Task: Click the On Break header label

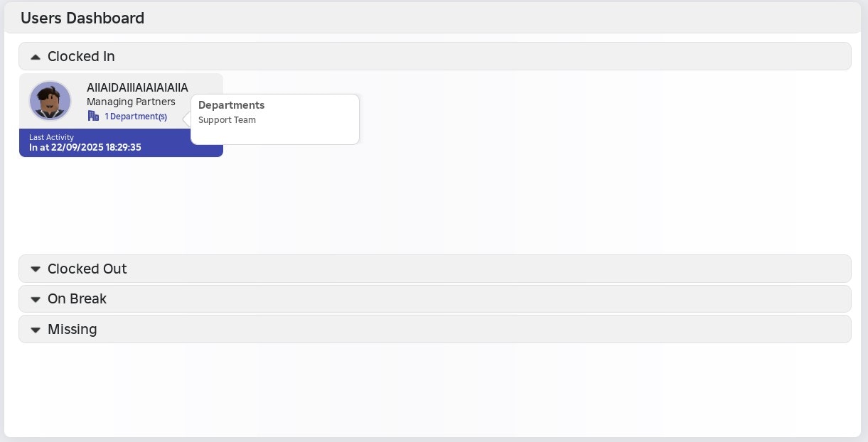Action: point(77,298)
